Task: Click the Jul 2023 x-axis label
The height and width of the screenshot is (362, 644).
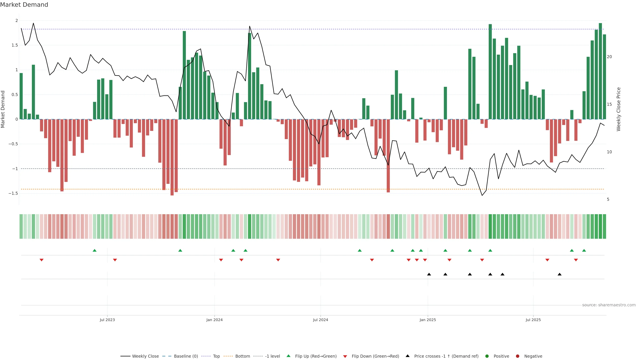Action: pos(107,320)
